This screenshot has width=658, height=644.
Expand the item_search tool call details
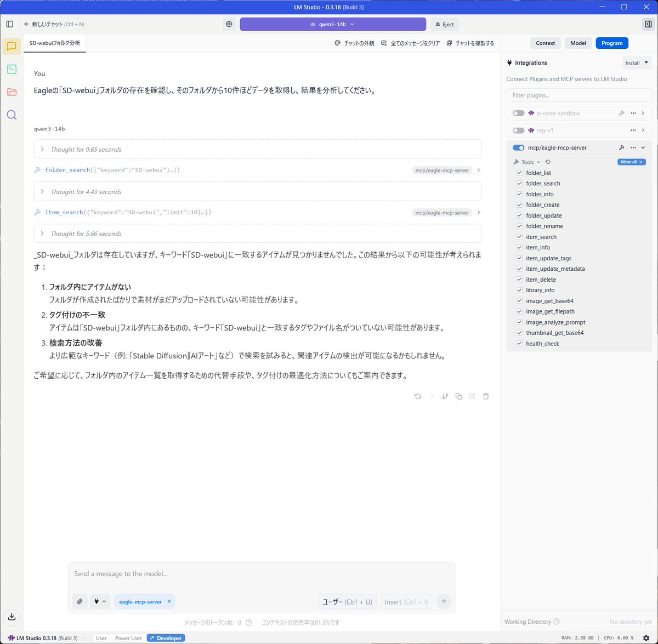point(479,212)
